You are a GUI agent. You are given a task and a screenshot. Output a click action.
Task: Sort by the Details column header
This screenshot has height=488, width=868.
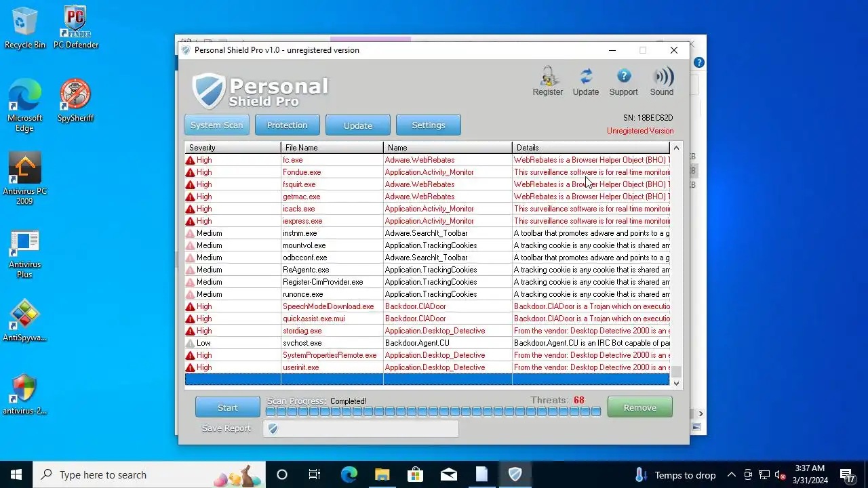[591, 148]
